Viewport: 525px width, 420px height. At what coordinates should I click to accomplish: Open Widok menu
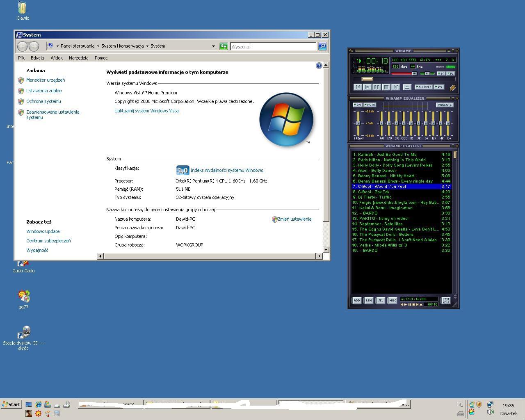point(57,58)
